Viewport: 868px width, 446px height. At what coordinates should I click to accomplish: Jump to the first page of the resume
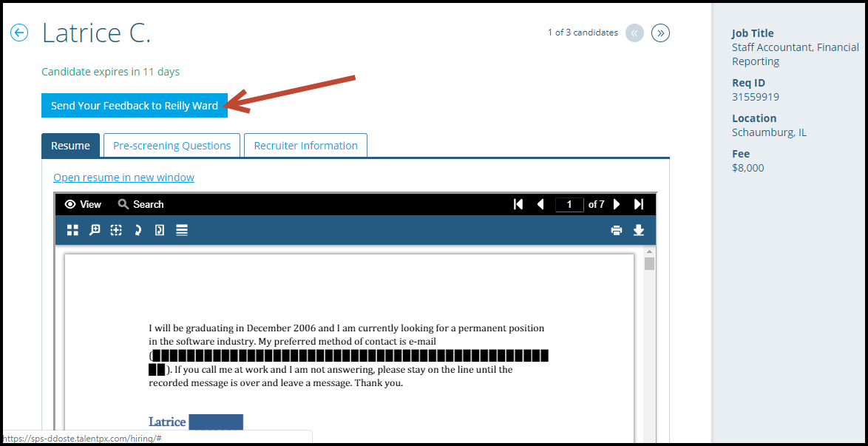click(518, 204)
